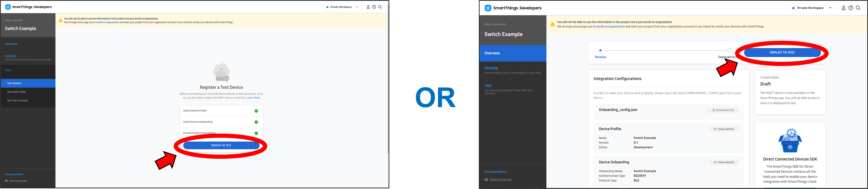Click green check beside Select Device Onboarding
The image size is (868, 189).
(256, 122)
